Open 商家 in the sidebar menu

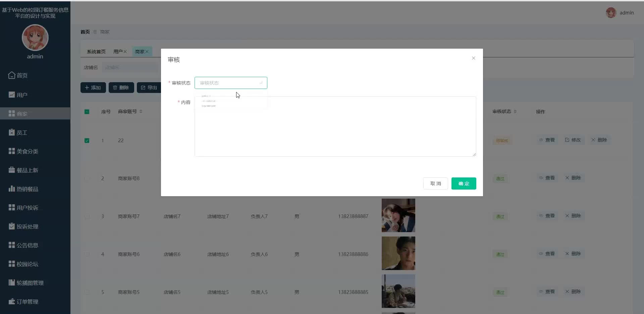click(x=35, y=113)
